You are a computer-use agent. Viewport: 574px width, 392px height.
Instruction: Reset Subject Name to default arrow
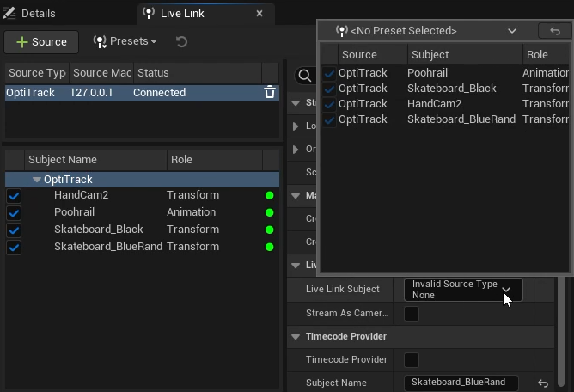pyautogui.click(x=542, y=383)
